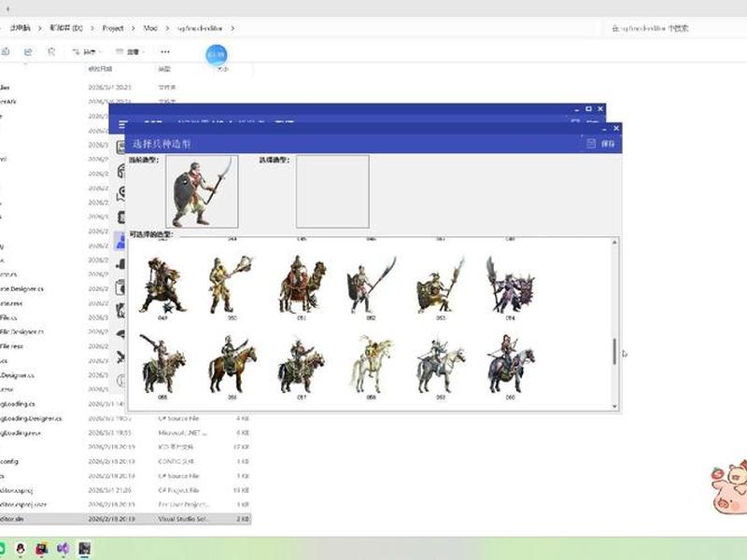The height and width of the screenshot is (560, 747).
Task: Click the model list scroll-down arrow
Action: 614,406
